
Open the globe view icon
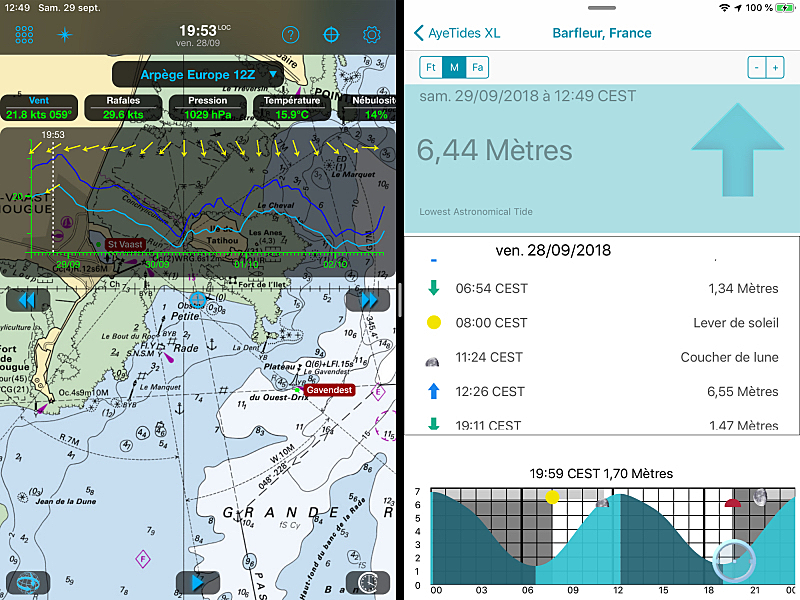coord(28,583)
